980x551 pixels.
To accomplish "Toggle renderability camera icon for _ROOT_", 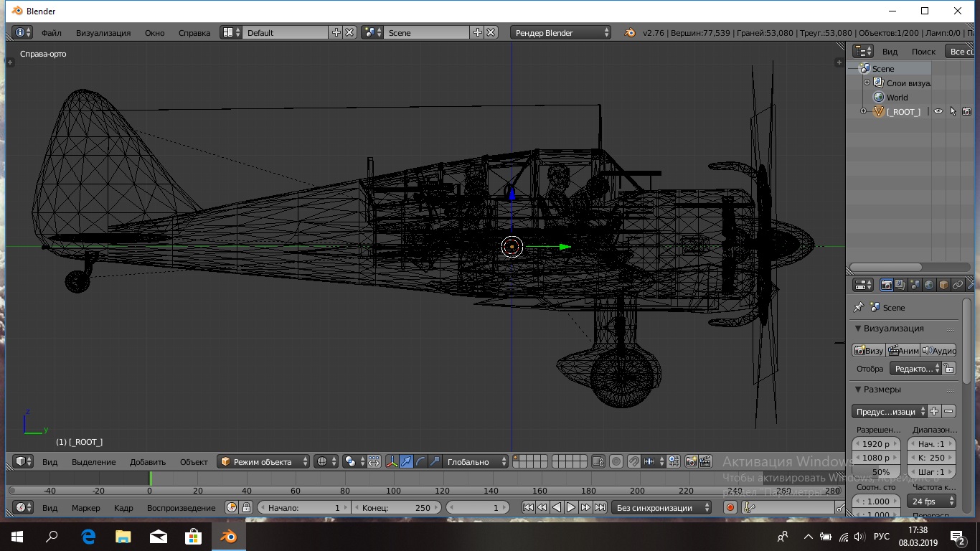I will point(966,111).
